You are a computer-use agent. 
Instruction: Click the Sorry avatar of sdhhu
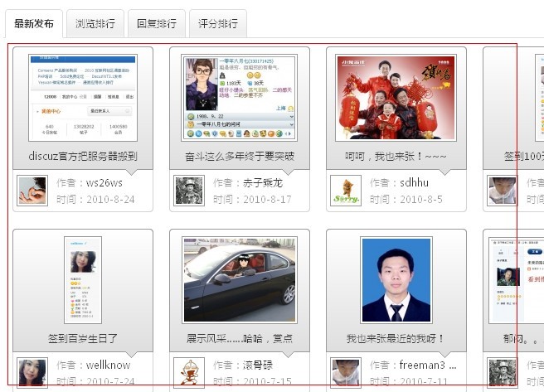(346, 191)
